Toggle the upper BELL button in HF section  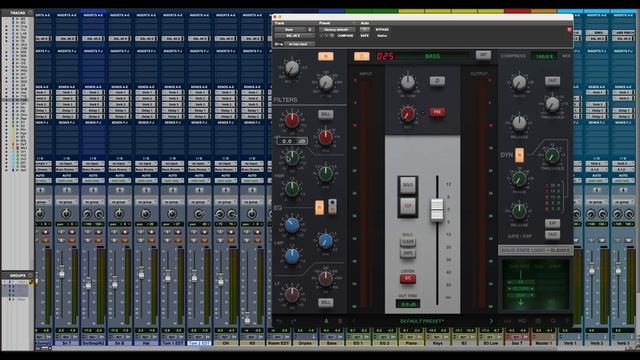tap(325, 114)
